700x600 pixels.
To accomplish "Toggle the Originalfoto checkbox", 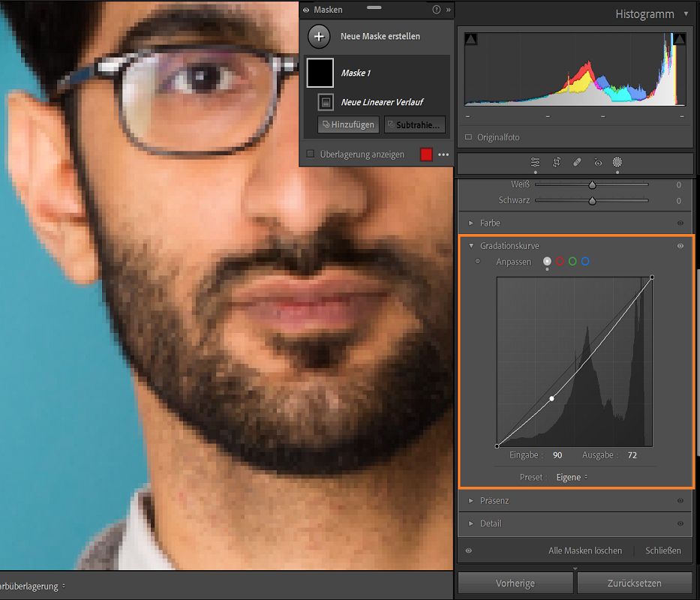I will tap(468, 137).
